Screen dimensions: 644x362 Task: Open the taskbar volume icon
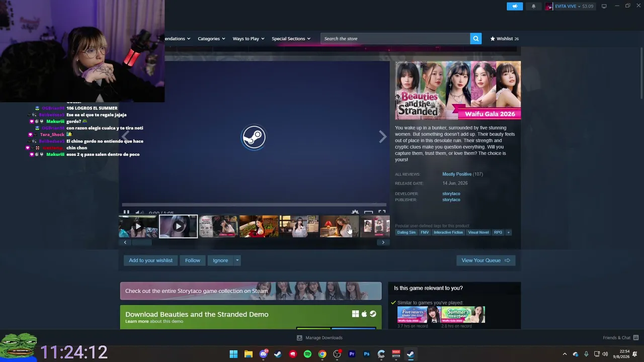click(605, 354)
